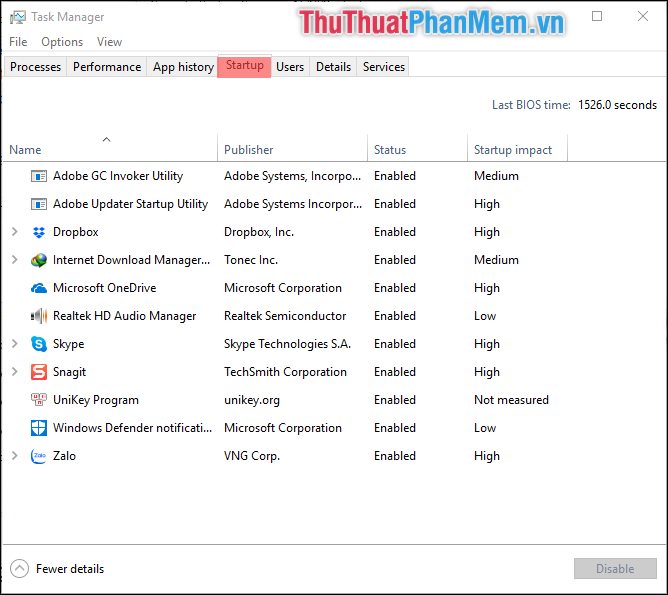
Task: Click the Realtek Semiconductor publisher cell
Action: [285, 316]
